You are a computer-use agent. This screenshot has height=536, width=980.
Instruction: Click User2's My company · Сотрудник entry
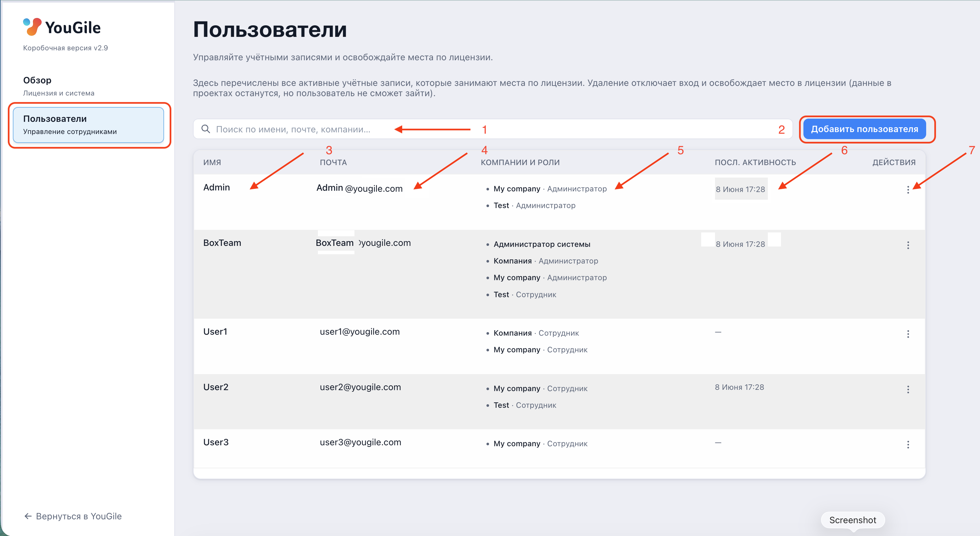[541, 389]
